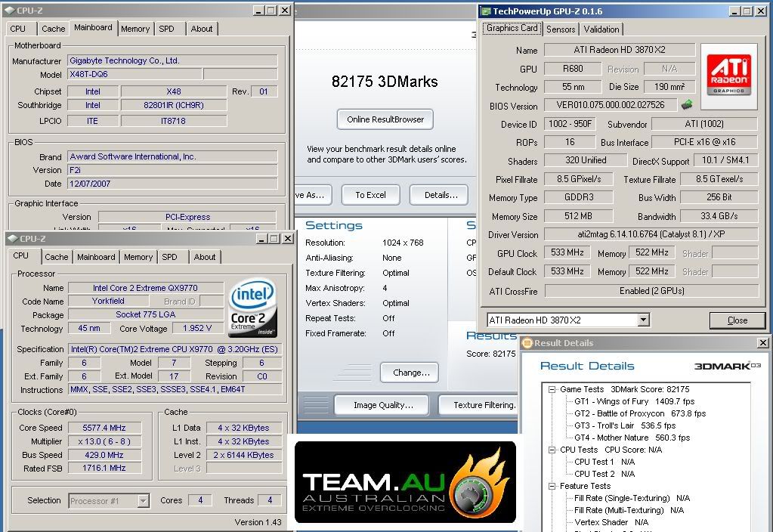773x532 pixels.
Task: Close the Result Details window
Action: (762, 343)
